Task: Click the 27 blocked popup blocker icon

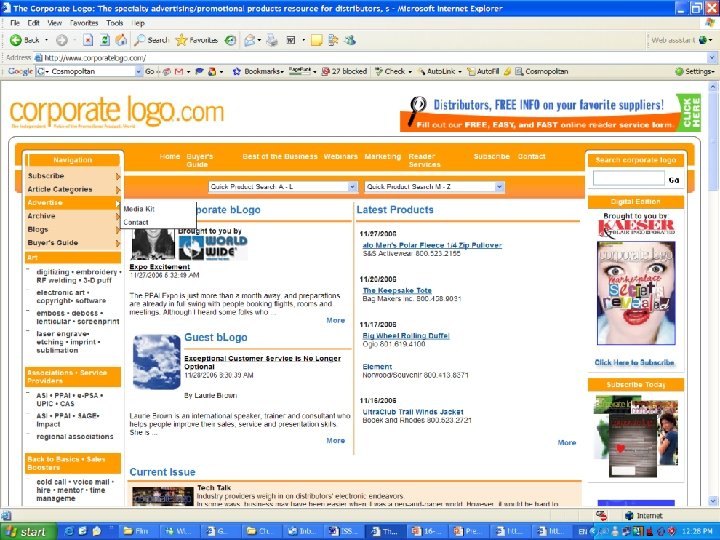Action: click(x=326, y=72)
